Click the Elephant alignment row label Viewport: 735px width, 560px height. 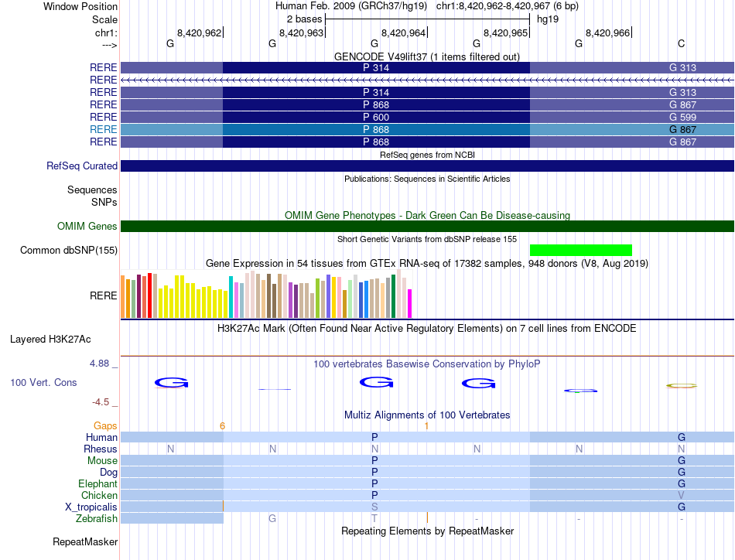click(x=97, y=483)
